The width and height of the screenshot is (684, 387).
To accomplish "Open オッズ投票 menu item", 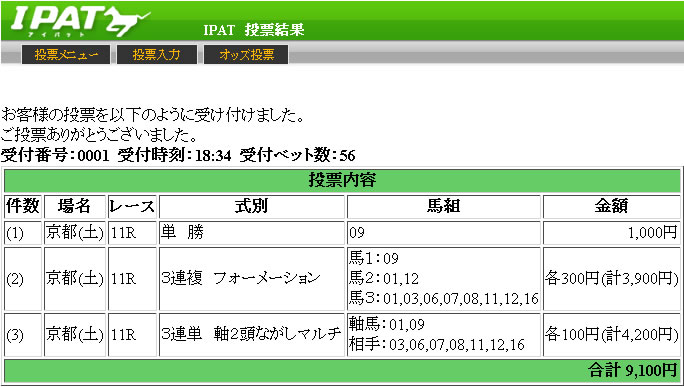I will click(x=246, y=55).
